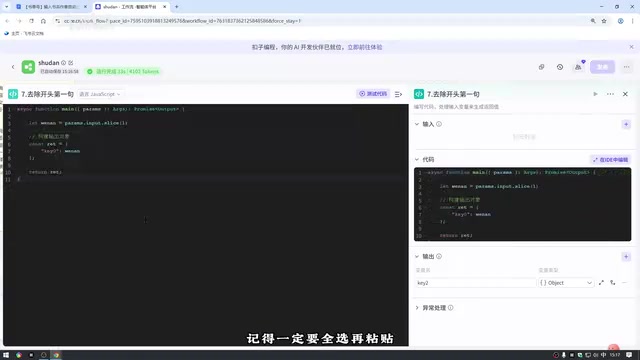Collapse the 代码 section
640x360 pixels.
417,160
